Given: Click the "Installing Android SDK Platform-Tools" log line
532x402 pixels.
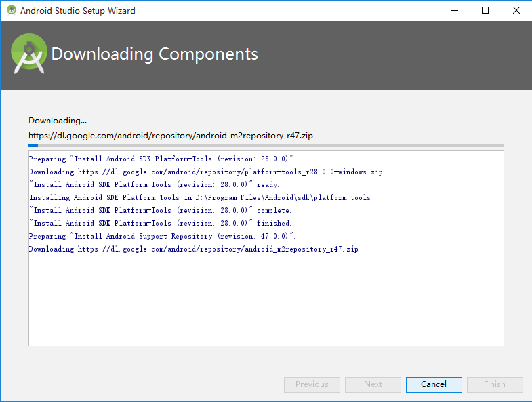Looking at the screenshot, I should [199, 197].
